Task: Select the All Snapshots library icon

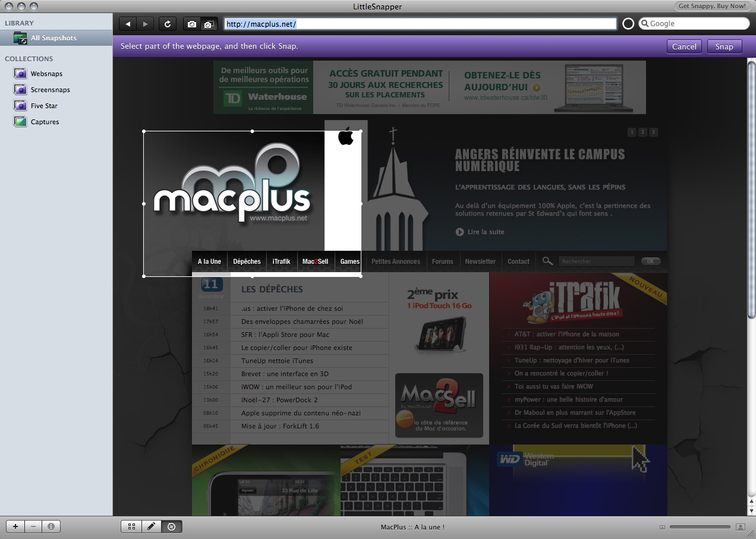Action: click(x=20, y=39)
